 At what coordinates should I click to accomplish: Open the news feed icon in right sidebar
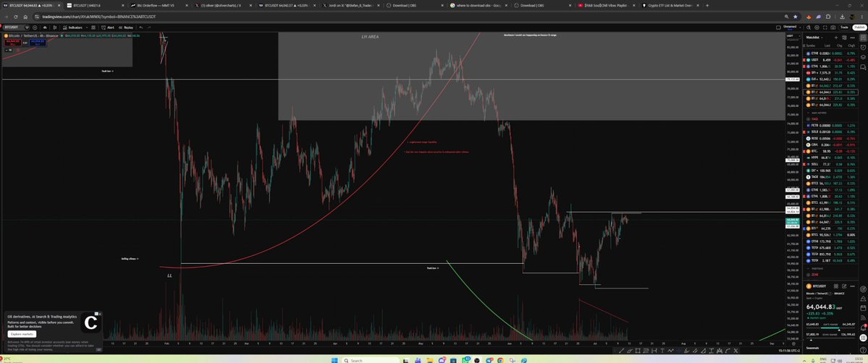[863, 317]
